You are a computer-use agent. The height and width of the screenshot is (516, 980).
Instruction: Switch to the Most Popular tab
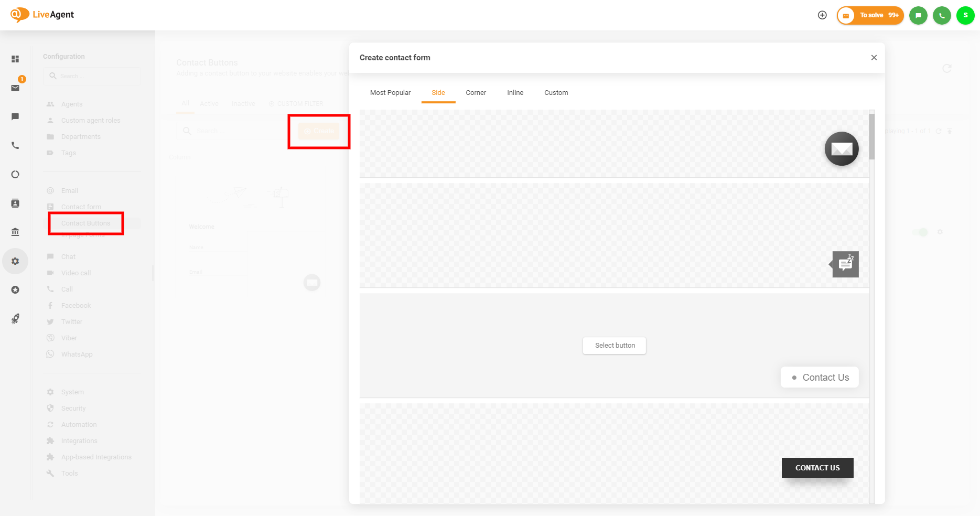click(390, 93)
